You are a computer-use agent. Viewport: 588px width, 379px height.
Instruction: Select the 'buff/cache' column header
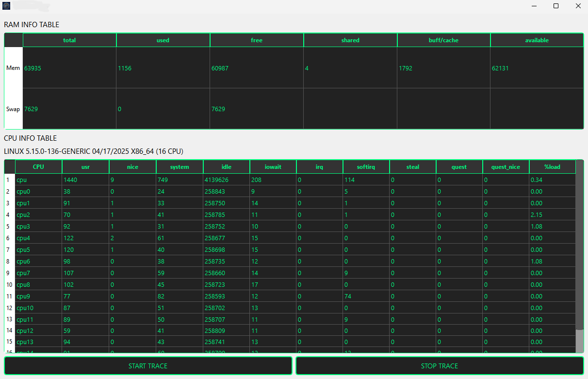(x=443, y=40)
